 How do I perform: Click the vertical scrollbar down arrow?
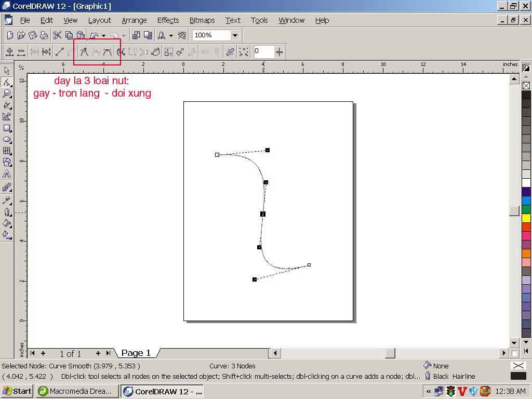(x=514, y=343)
